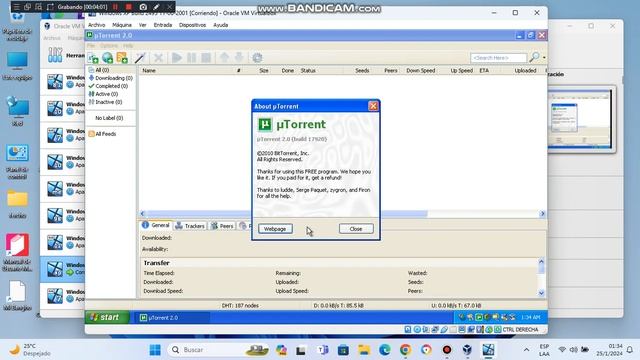This screenshot has height=360, width=640.
Task: Click the Pause torrent toolbar icon
Action: 191,58
